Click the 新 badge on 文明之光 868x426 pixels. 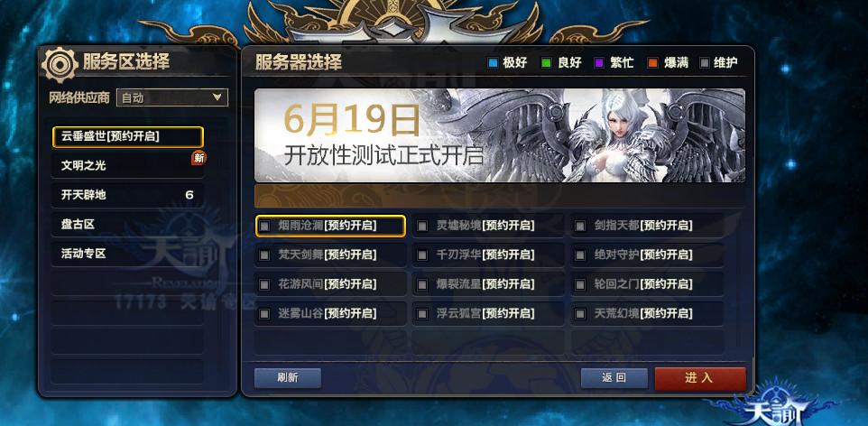(199, 158)
